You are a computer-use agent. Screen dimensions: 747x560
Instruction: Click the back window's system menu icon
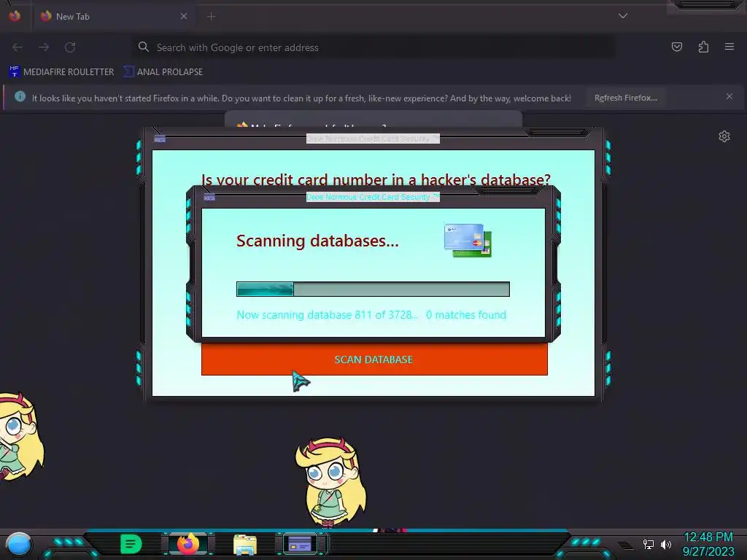pos(160,139)
